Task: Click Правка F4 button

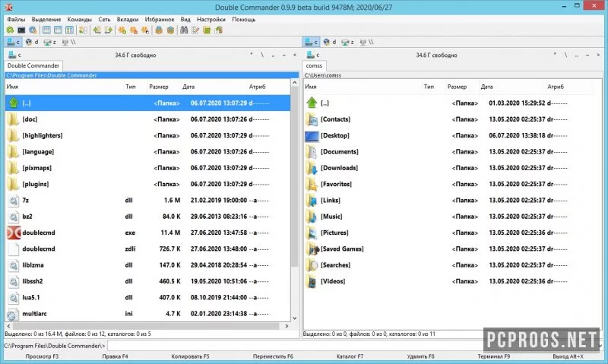Action: coord(116,356)
